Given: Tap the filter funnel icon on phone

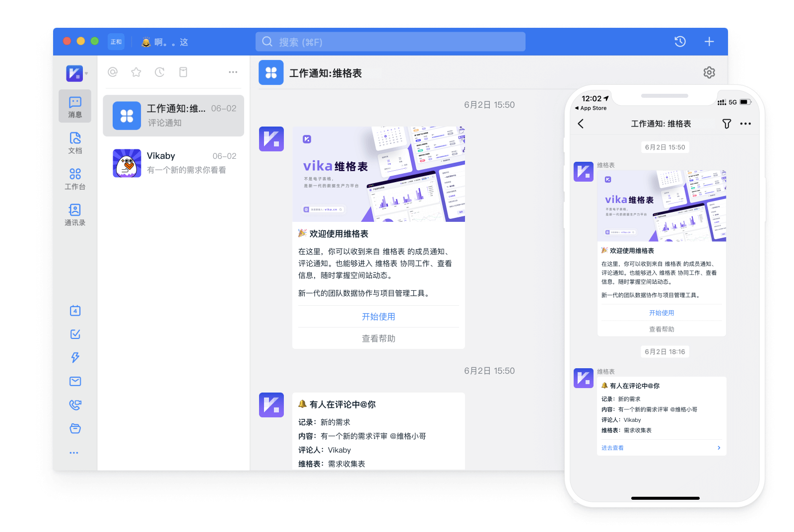Looking at the screenshot, I should [x=727, y=124].
